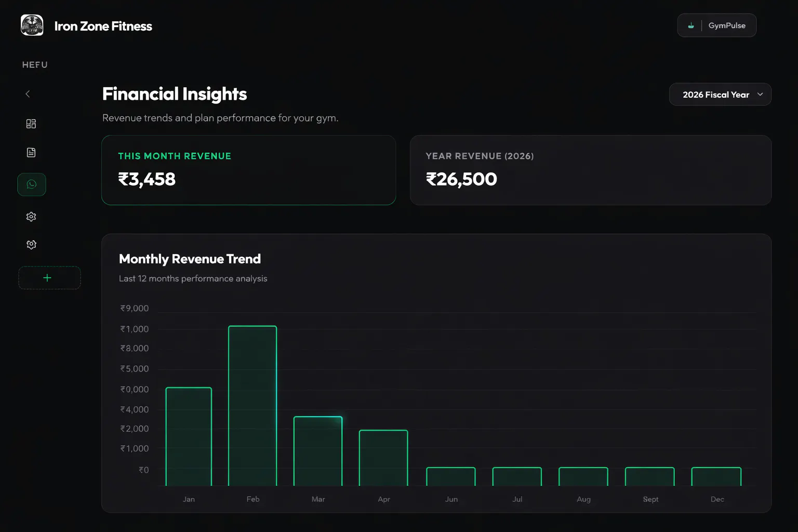Click the December bar in revenue chart

716,476
